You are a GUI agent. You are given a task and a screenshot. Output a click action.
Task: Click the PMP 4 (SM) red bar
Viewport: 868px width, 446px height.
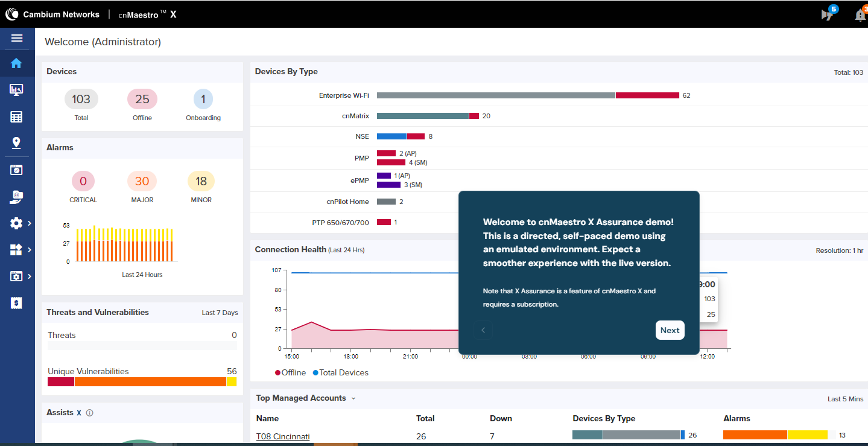pyautogui.click(x=391, y=162)
